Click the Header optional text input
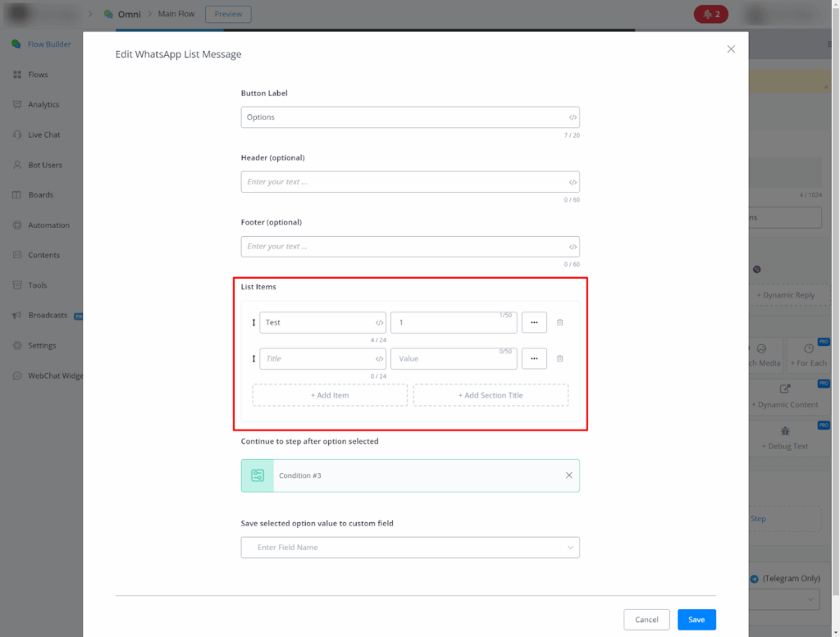The image size is (840, 637). [x=402, y=182]
